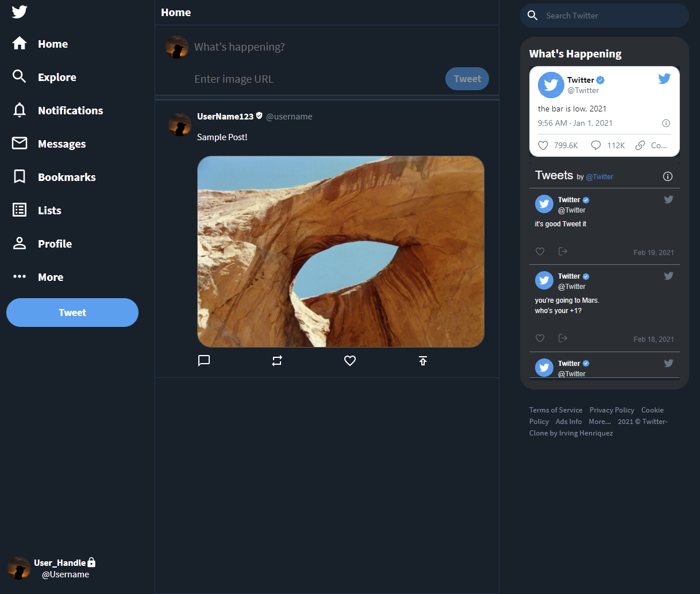Like the 'you're going to Mars' tweet
Viewport: 700px width, 594px height.
pos(540,338)
